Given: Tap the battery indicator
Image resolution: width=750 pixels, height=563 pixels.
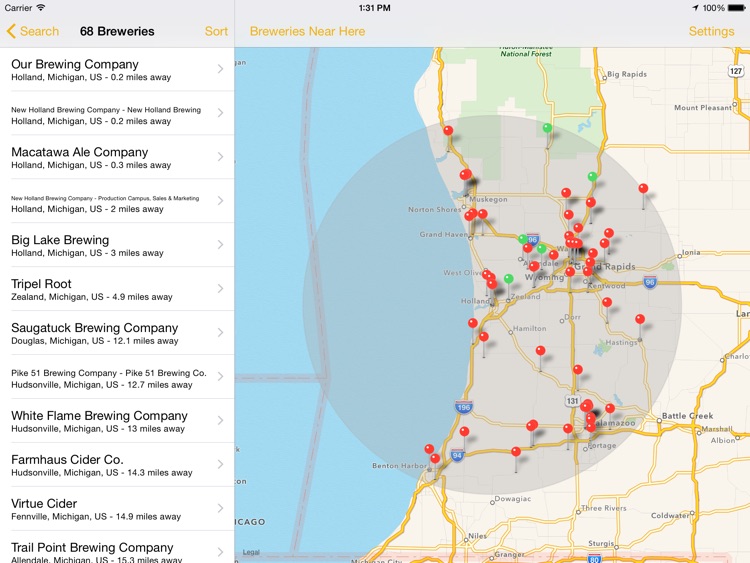Looking at the screenshot, I should [737, 8].
